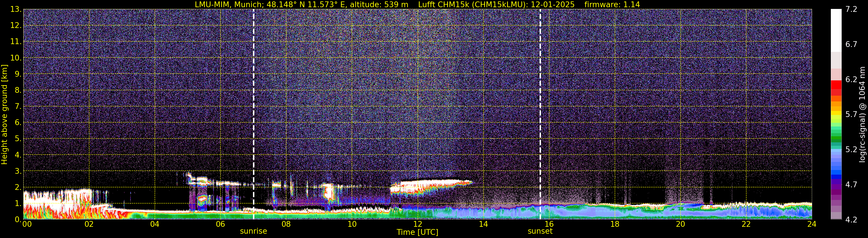Click the time tick label '22'
The image size is (868, 238).
[x=746, y=224]
